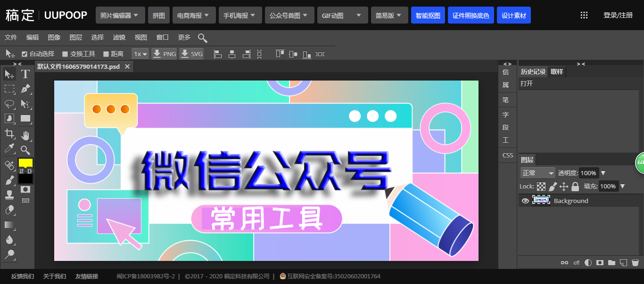Open the 1x scale dropdown
The width and height of the screenshot is (644, 284).
tap(140, 54)
